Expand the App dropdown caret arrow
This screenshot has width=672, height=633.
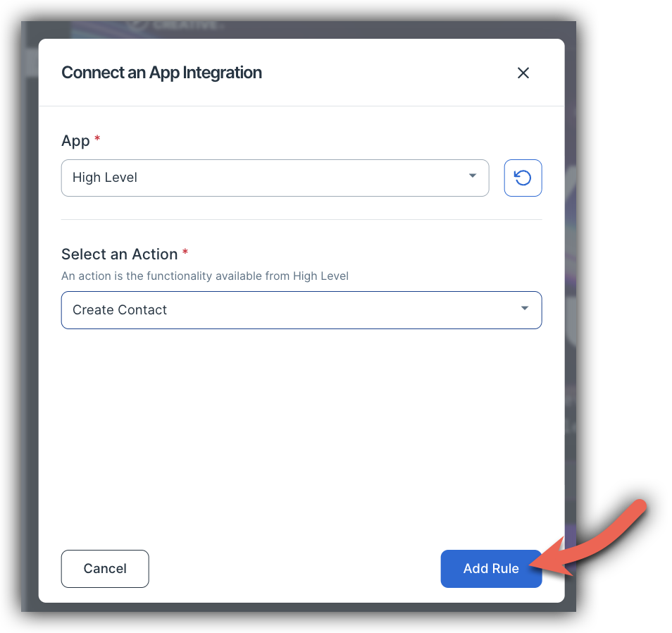click(x=472, y=176)
